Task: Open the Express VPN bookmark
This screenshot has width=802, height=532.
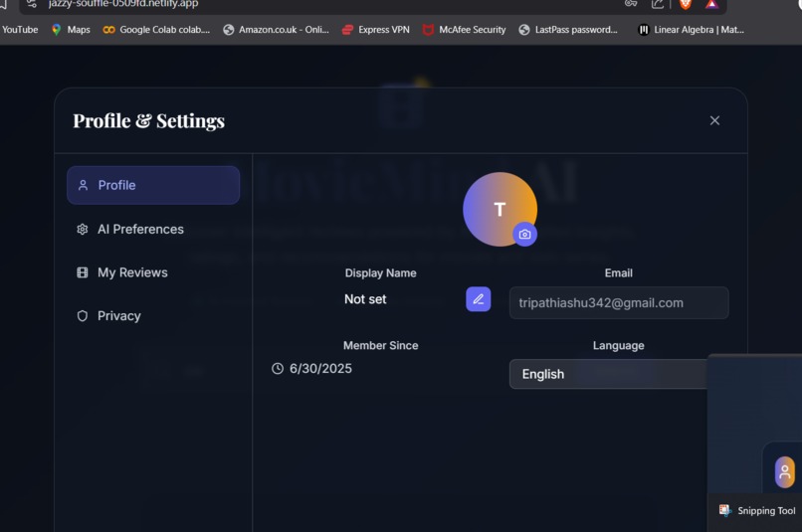Action: click(x=376, y=30)
